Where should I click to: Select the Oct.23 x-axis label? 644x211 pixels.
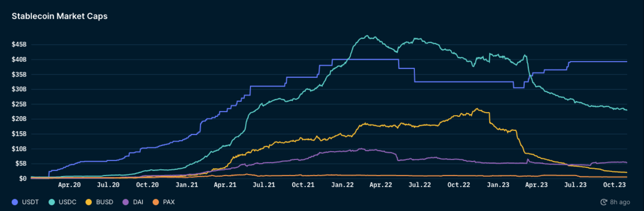(x=614, y=185)
